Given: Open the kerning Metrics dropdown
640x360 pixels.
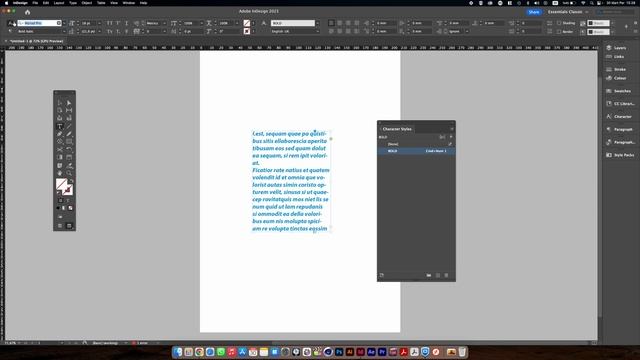Looking at the screenshot, I should (x=164, y=23).
